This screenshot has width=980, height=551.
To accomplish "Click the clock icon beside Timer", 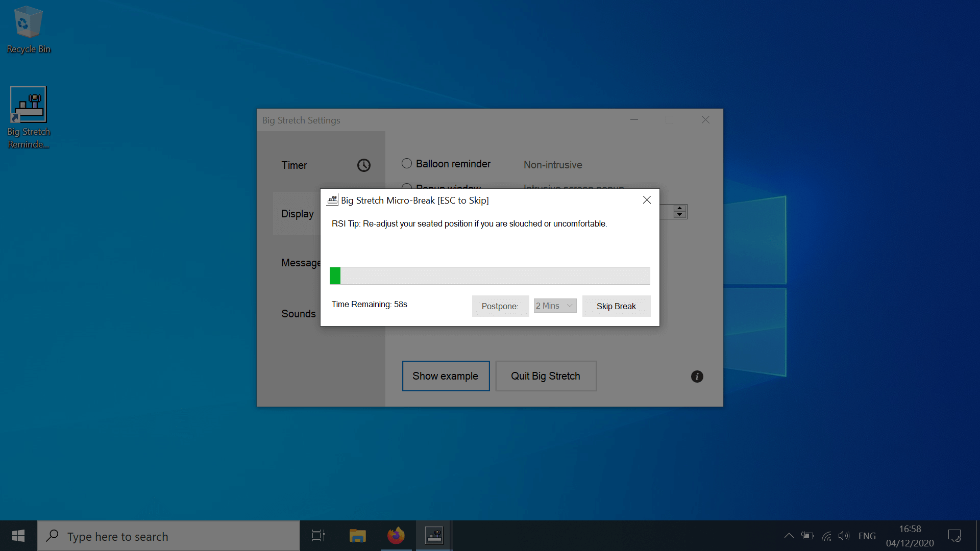I will pos(363,165).
